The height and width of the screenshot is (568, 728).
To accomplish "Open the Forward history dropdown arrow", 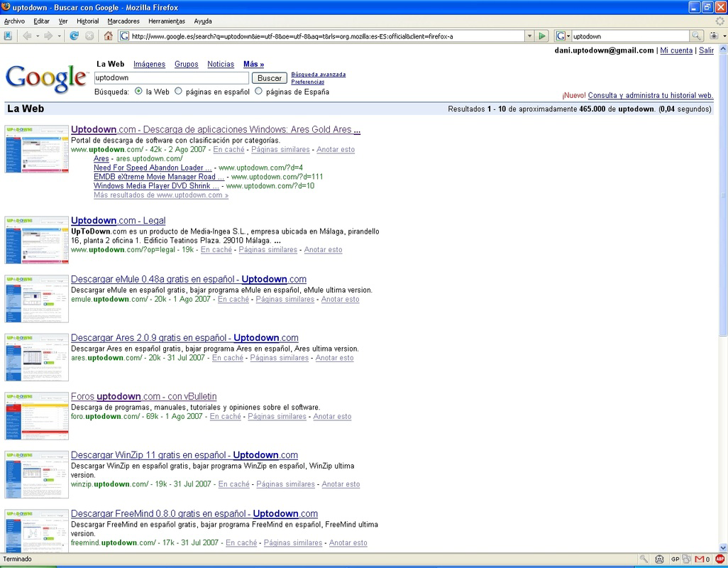I will [x=59, y=35].
